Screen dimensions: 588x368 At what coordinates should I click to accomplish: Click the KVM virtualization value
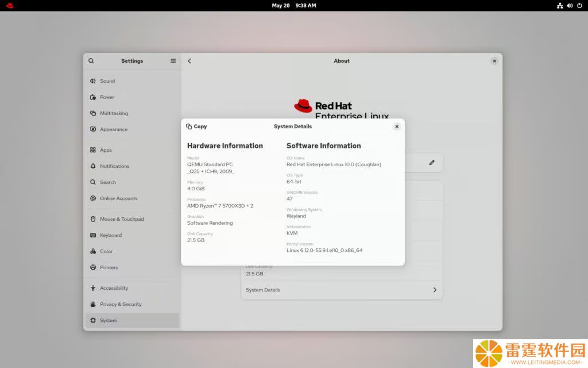[292, 233]
